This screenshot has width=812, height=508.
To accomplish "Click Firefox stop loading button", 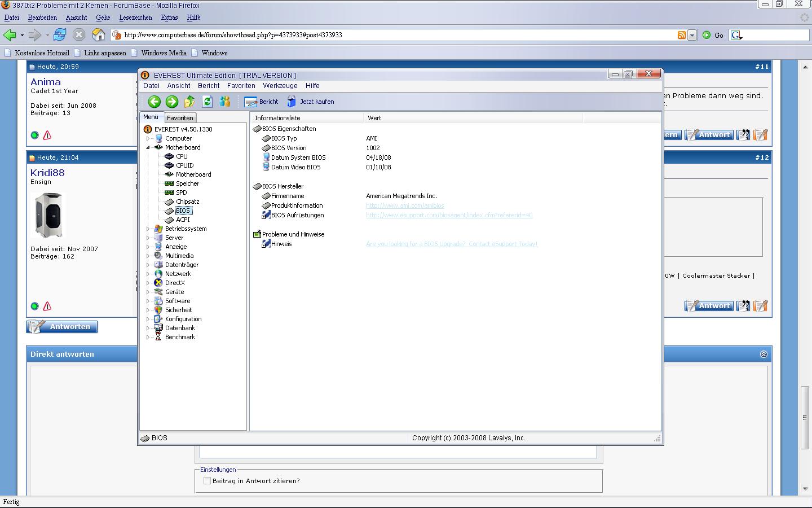I will tap(79, 35).
